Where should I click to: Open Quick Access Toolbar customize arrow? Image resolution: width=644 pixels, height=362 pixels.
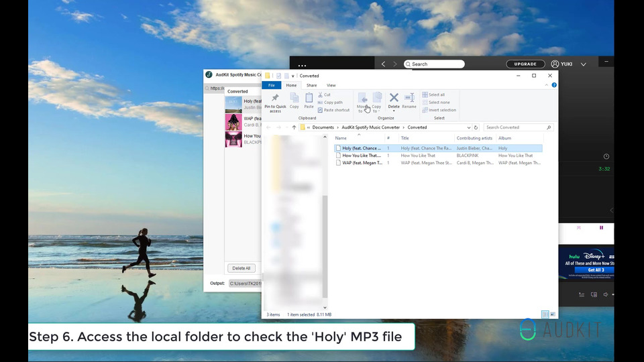point(293,76)
